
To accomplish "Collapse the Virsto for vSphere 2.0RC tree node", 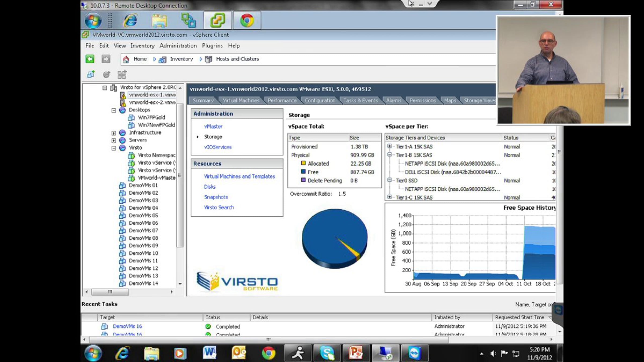I will click(105, 88).
